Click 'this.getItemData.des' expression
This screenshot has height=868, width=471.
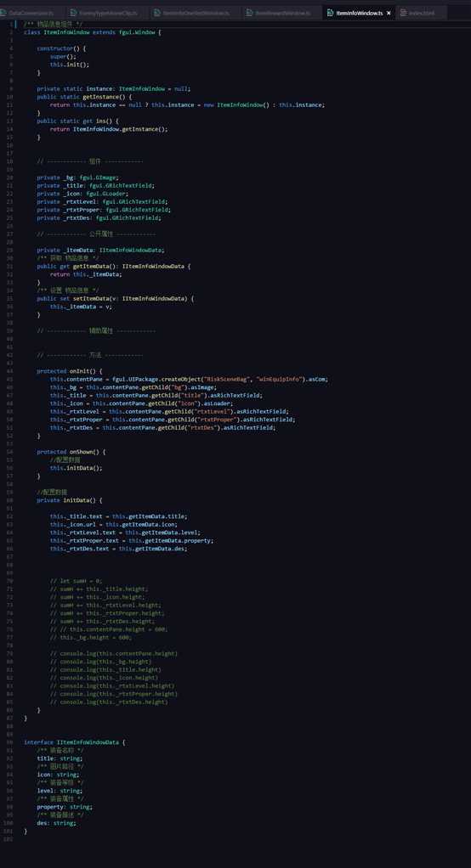(x=153, y=549)
